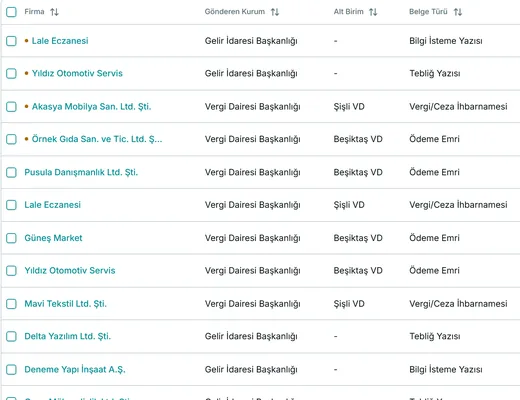The height and width of the screenshot is (400, 520).
Task: Check the Yıldız Otomotiv Servis Tebliğ Yazısı row
Action: [11, 73]
